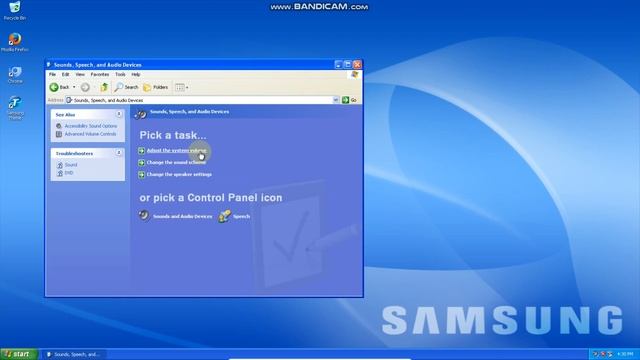Maximize the Sounds, Speech, and Audio Devices window
Screen dimensions: 640x360
(347, 64)
